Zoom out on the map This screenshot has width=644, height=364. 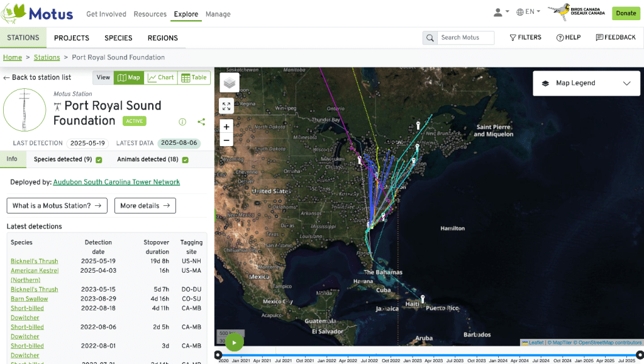pyautogui.click(x=226, y=140)
